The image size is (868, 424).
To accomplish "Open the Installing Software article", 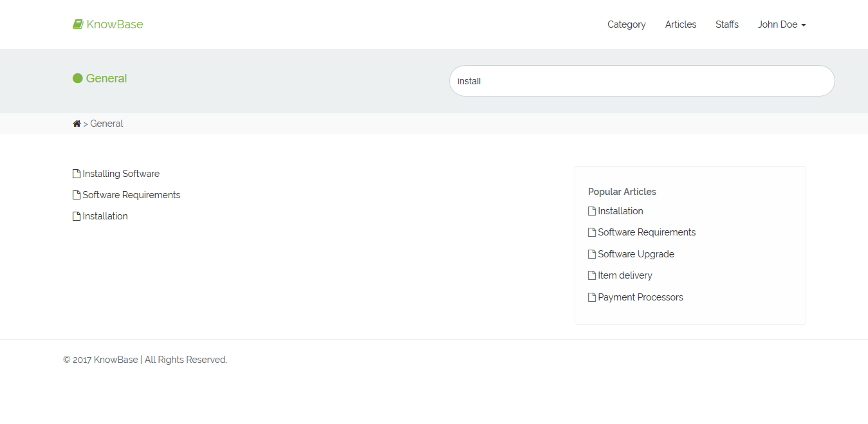I will click(121, 174).
